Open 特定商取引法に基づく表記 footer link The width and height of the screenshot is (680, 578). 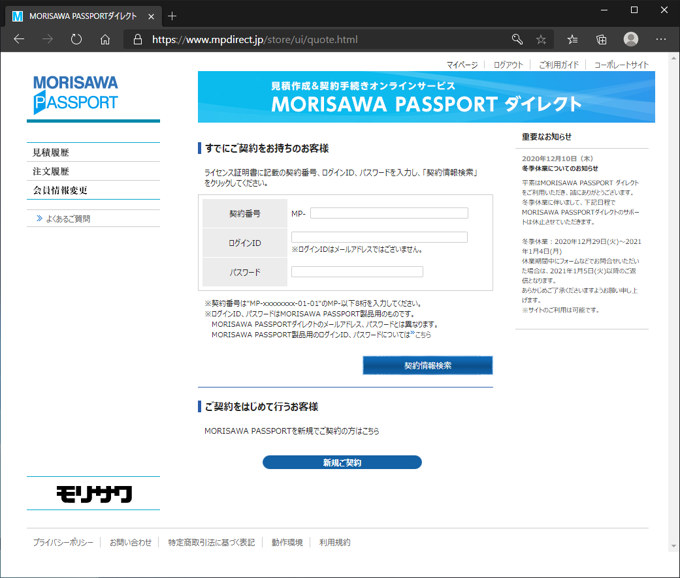[211, 542]
